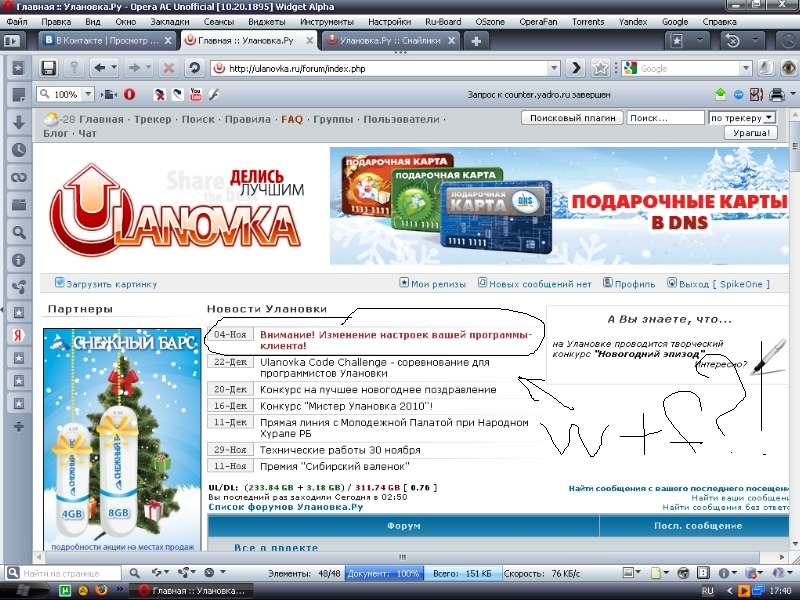Open the address bar URL dropdown

[x=555, y=68]
